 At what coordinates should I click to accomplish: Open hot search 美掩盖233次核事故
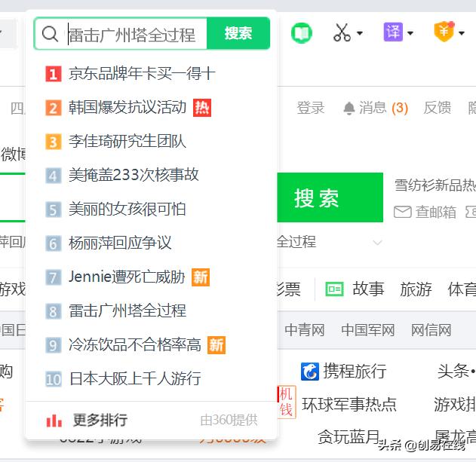click(x=134, y=176)
